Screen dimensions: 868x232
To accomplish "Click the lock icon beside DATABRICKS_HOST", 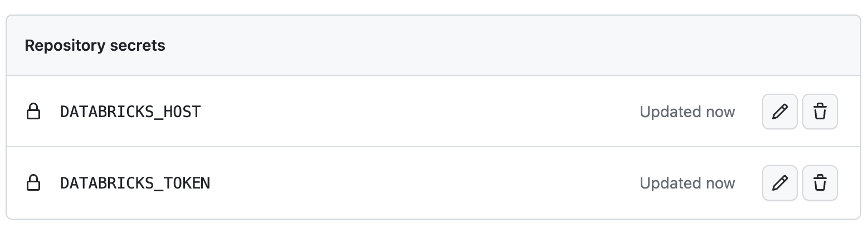I will [x=33, y=112].
